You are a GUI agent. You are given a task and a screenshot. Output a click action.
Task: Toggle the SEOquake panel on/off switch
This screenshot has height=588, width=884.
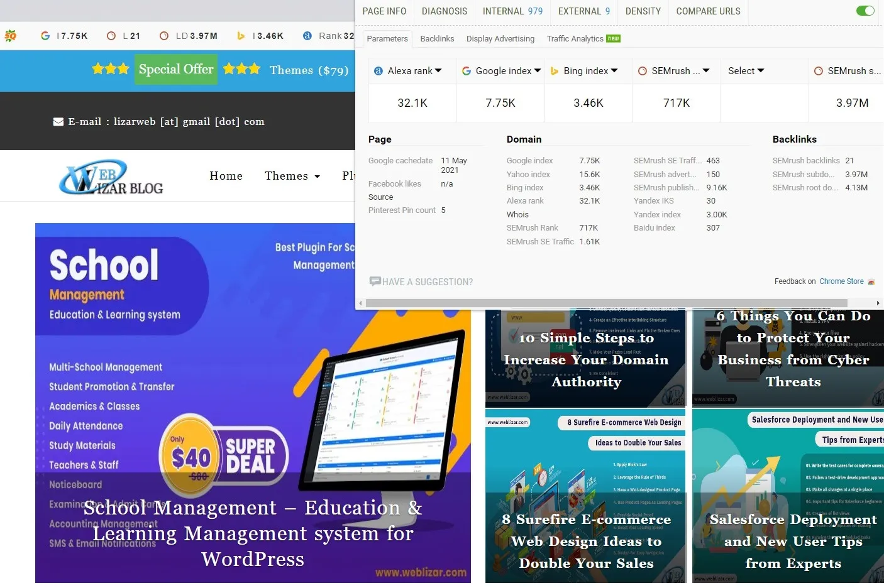point(865,11)
